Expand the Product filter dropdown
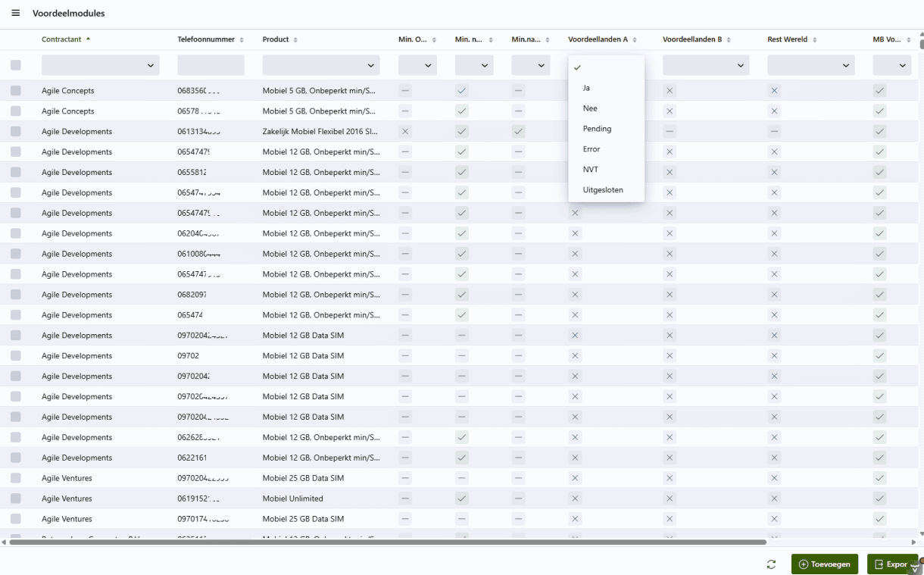Screen dimensions: 924x575 pos(321,65)
